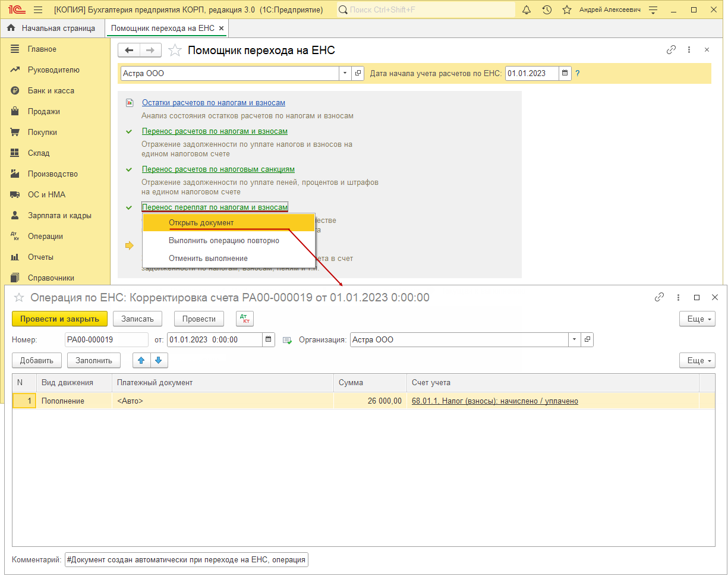This screenshot has width=728, height=576.
Task: Click the Добавить button
Action: click(37, 360)
